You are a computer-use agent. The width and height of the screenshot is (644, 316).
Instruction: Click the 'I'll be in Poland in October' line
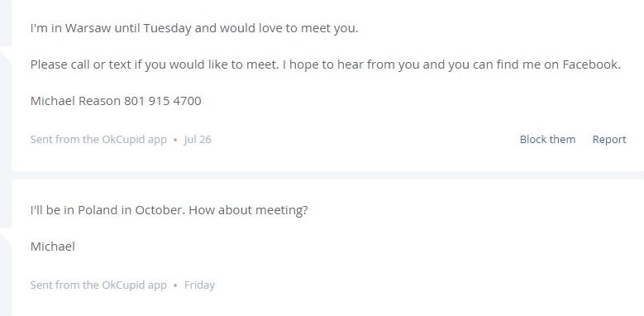point(169,210)
